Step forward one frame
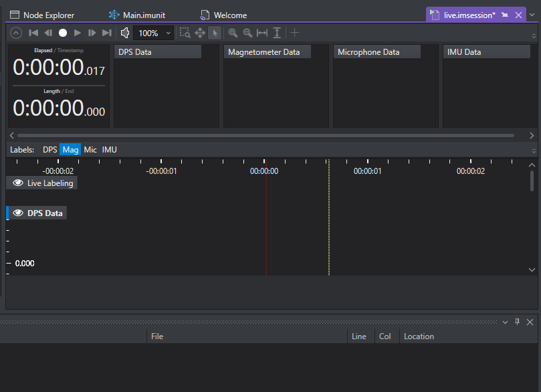This screenshot has height=392, width=541. pyautogui.click(x=92, y=33)
